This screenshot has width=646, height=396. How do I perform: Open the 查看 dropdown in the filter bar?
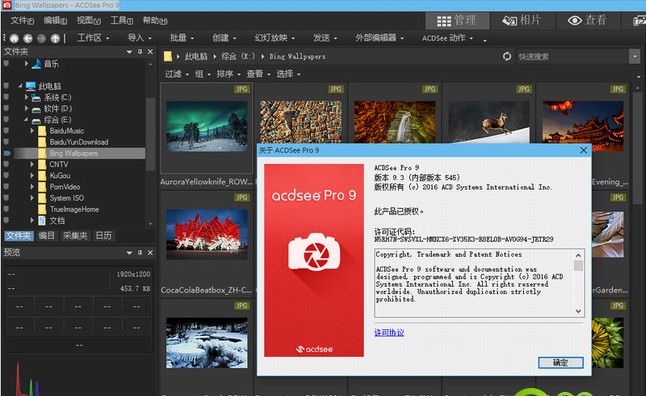pyautogui.click(x=258, y=74)
